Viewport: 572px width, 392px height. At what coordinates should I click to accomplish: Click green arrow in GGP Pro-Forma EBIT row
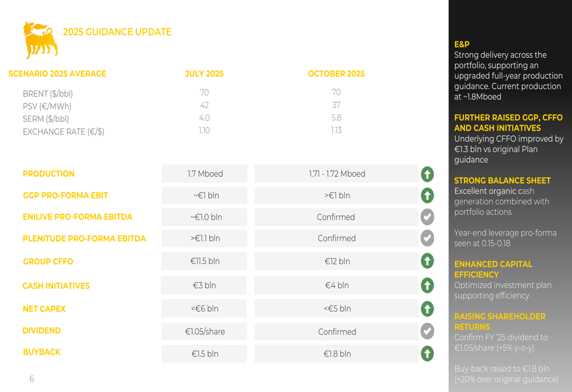pyautogui.click(x=427, y=196)
